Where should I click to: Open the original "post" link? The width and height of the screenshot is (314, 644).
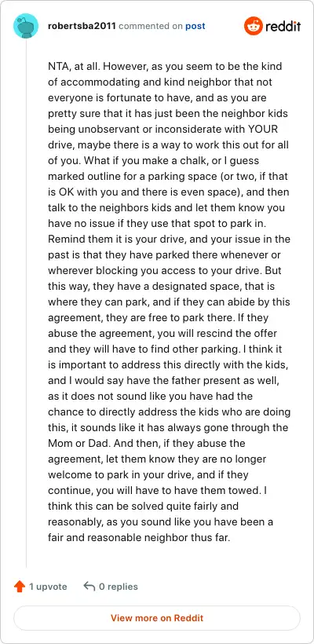[x=195, y=26]
